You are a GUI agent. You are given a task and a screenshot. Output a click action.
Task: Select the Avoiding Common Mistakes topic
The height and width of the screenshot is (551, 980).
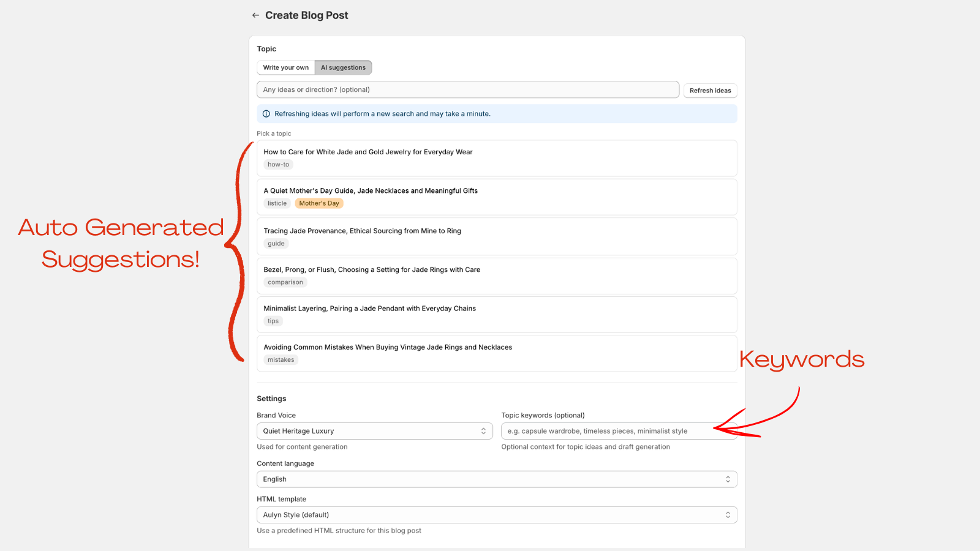click(x=496, y=353)
